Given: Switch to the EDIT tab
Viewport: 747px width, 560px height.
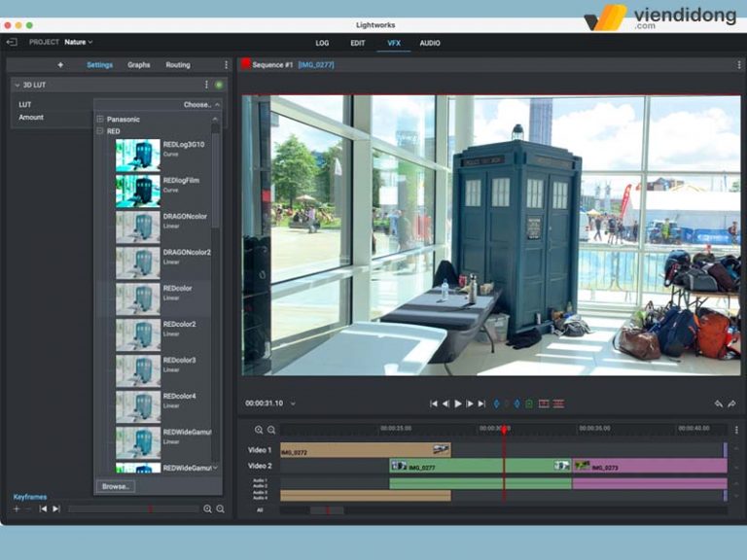Looking at the screenshot, I should pos(357,43).
